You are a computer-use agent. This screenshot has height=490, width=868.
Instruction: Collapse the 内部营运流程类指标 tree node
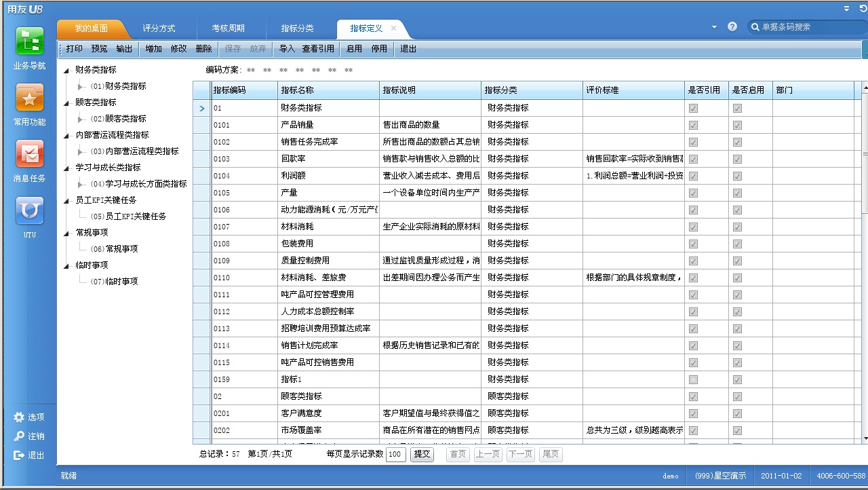point(66,135)
